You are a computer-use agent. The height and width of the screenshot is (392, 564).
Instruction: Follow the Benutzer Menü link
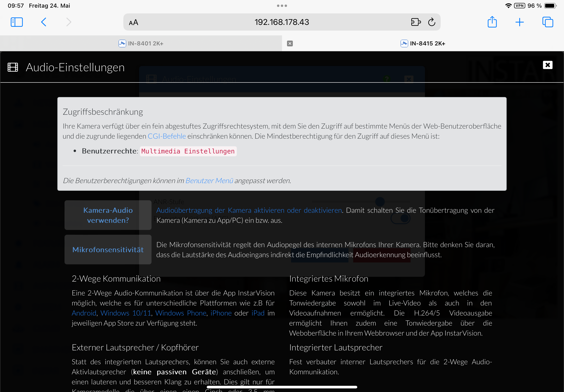point(209,180)
